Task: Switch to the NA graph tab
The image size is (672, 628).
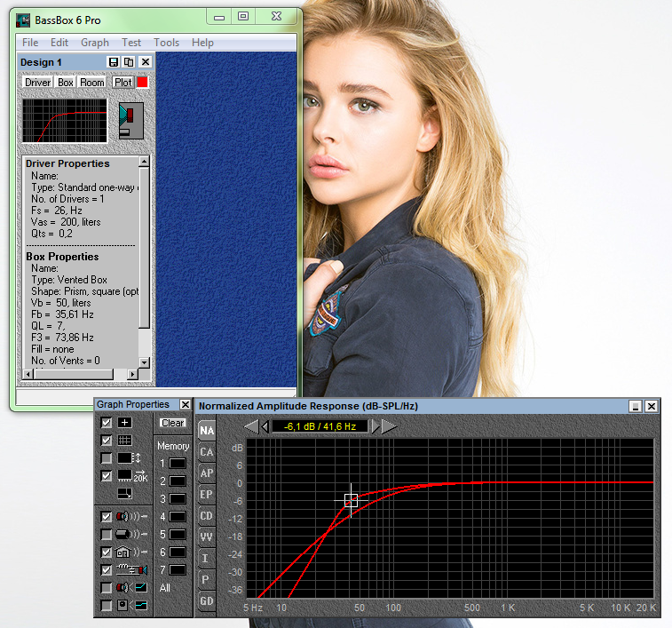Action: pyautogui.click(x=207, y=430)
